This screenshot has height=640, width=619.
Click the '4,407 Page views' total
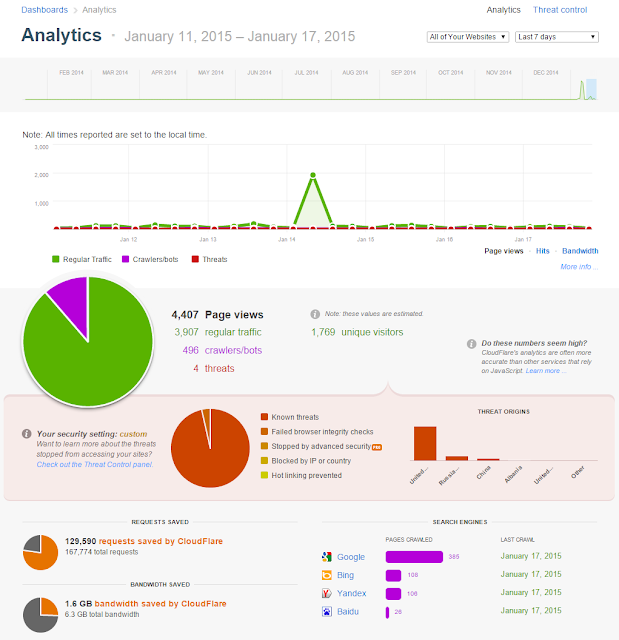pos(217,315)
